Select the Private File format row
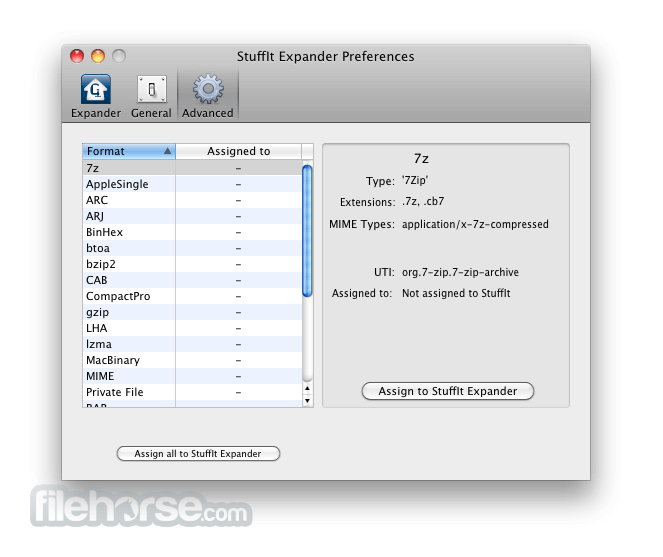 point(192,392)
